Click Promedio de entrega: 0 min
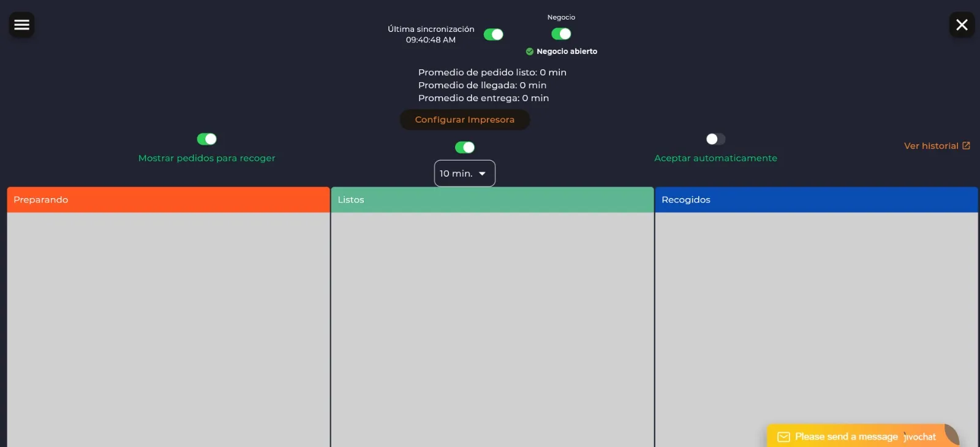The height and width of the screenshot is (447, 980). [484, 98]
